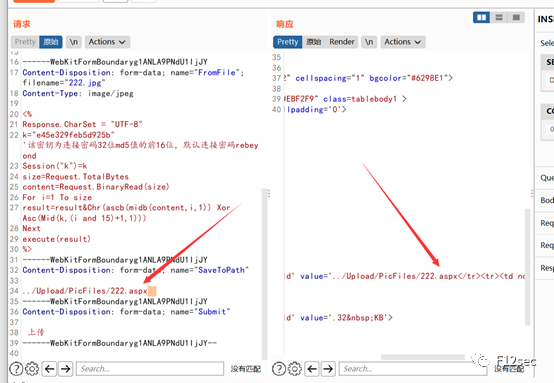
Task: Open search settings gear under response pane
Action: [x=295, y=369]
